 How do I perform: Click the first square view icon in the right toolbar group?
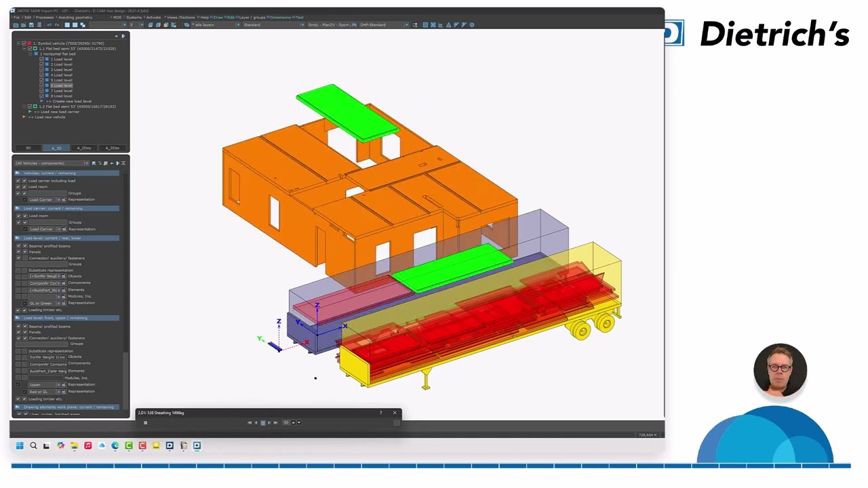[425, 25]
